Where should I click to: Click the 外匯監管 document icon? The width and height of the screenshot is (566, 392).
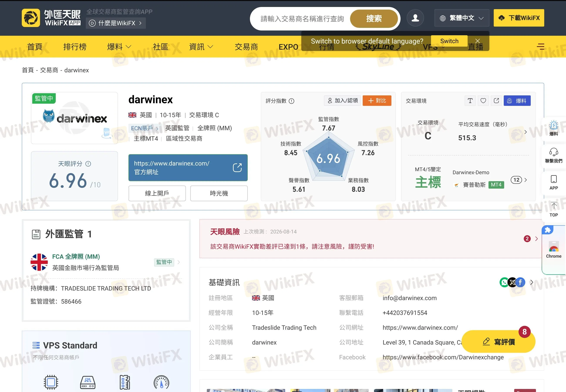36,234
